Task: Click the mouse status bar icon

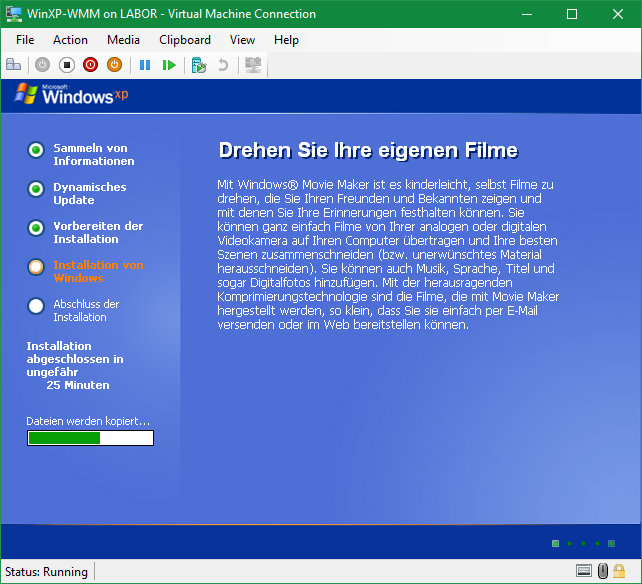Action: click(603, 571)
